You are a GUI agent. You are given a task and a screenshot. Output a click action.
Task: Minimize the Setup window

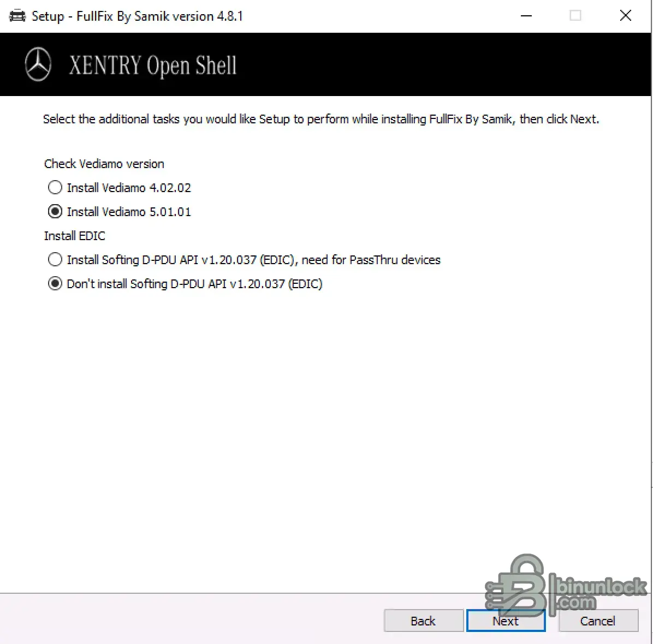[526, 16]
